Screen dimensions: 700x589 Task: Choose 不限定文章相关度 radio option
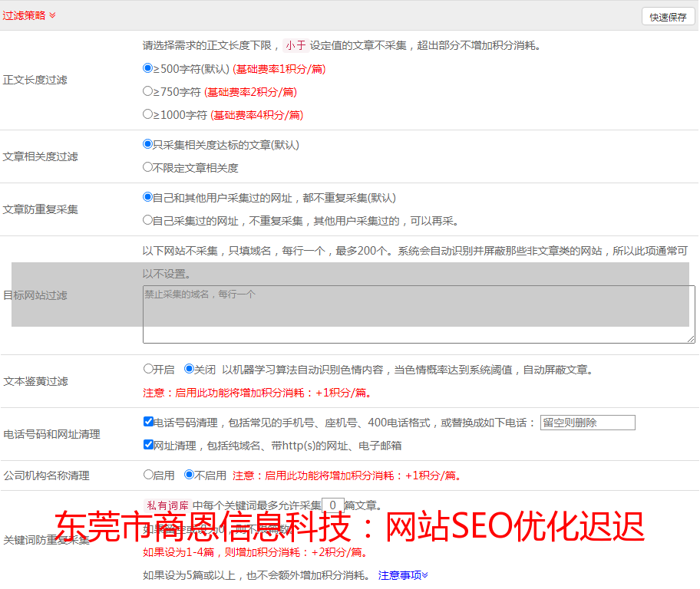(148, 167)
